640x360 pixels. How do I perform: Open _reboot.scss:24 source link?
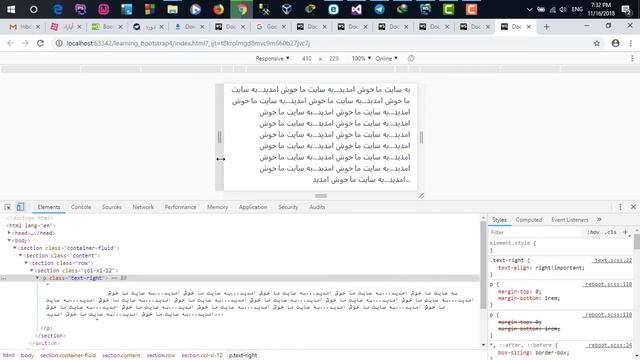[x=609, y=345]
